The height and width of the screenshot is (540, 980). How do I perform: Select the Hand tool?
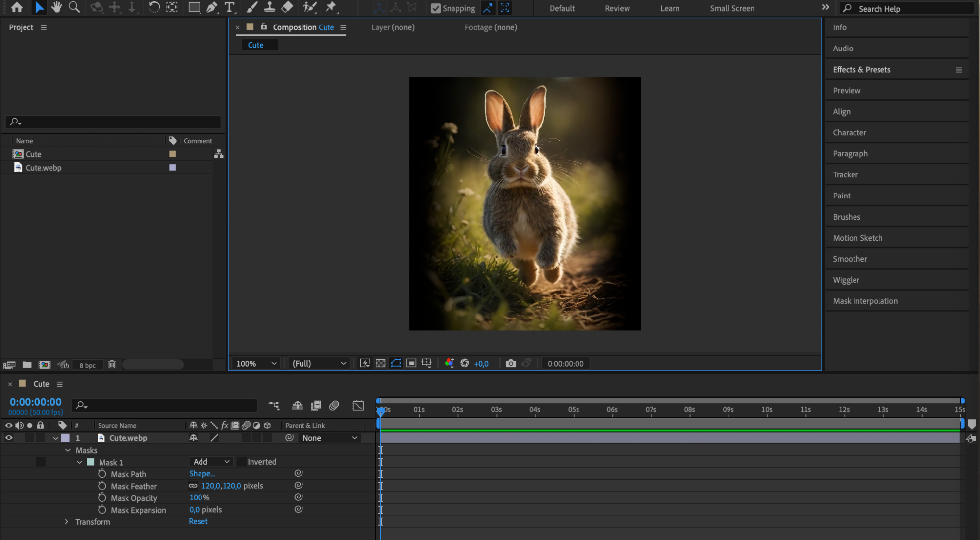coord(57,7)
